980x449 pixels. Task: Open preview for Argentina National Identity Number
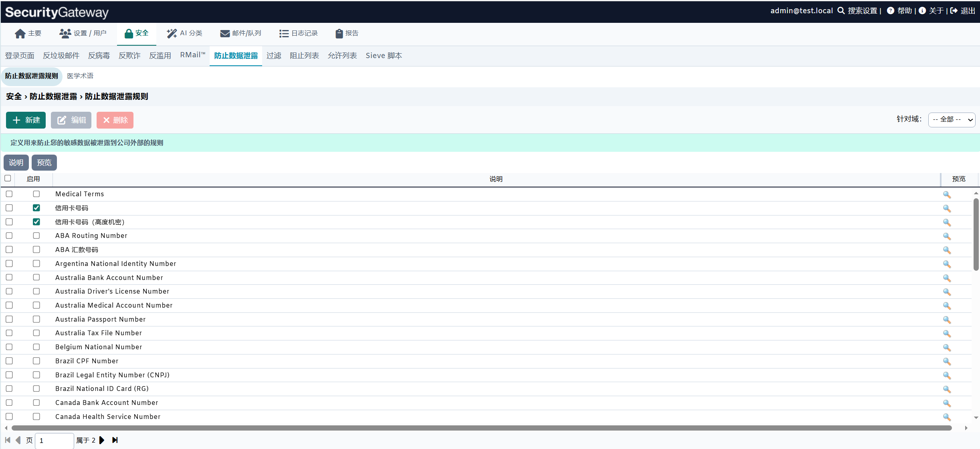[947, 264]
